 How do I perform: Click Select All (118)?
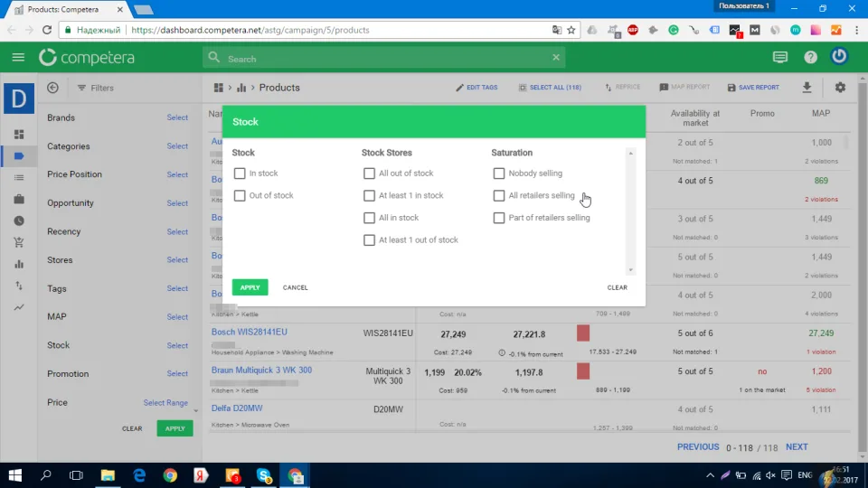[x=550, y=88]
